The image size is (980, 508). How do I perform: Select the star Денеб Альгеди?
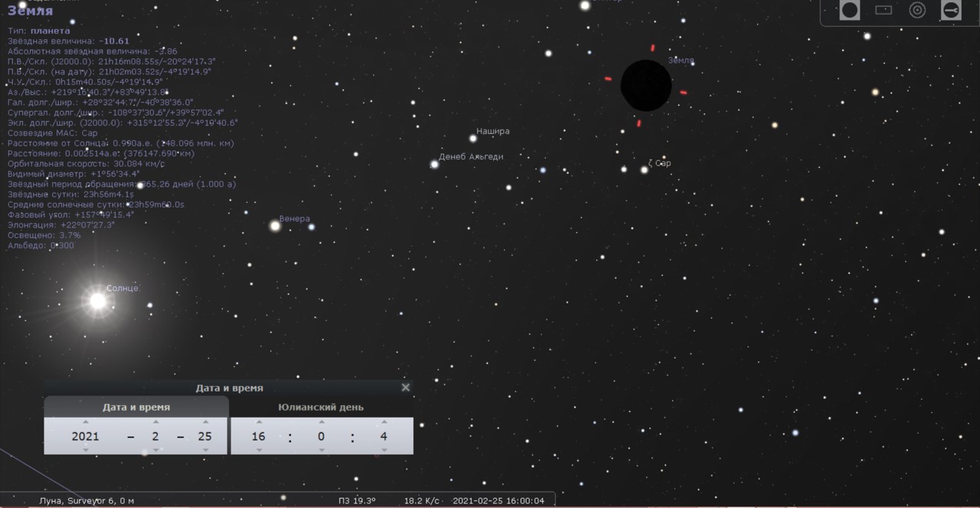tap(435, 164)
